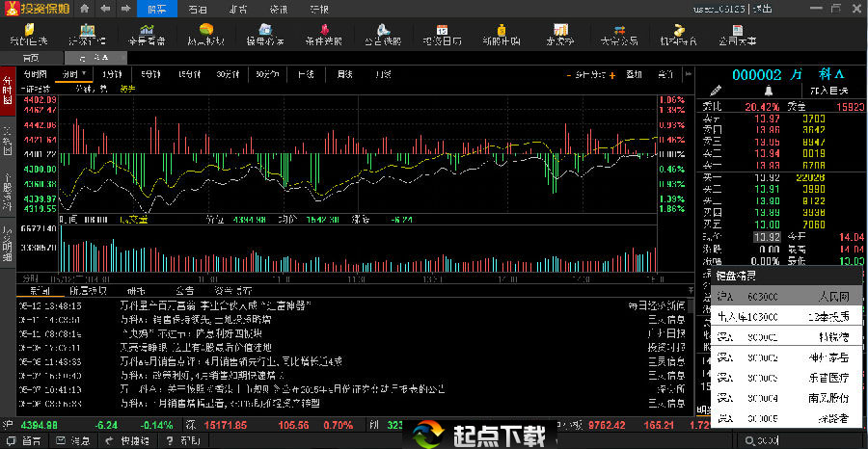Open 公告选股 megaphone toolbar icon
This screenshot has width=868, height=449.
click(383, 35)
